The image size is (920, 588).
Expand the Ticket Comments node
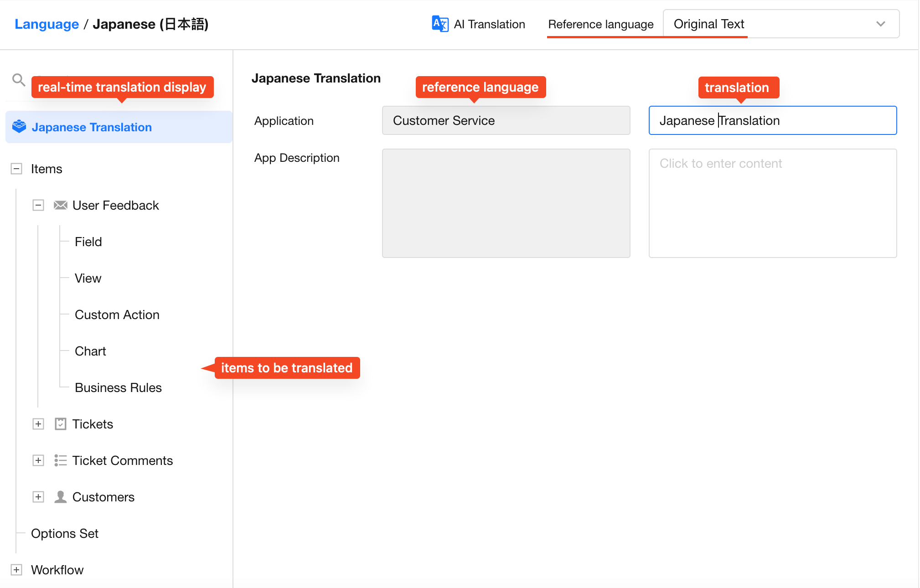[x=38, y=460]
